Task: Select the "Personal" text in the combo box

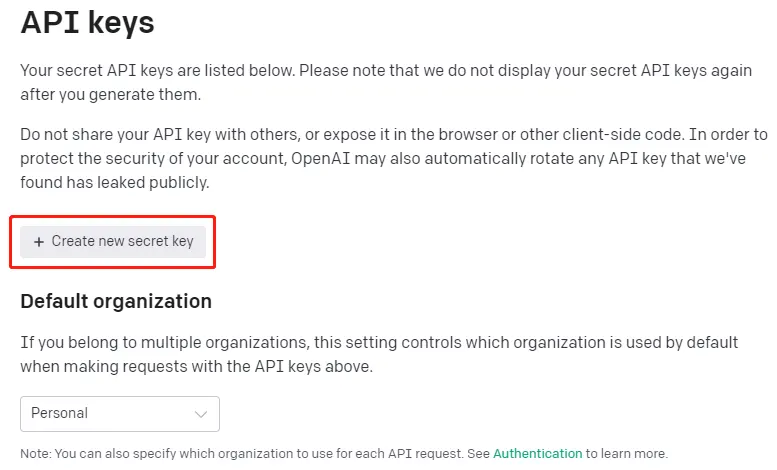Action: 60,413
